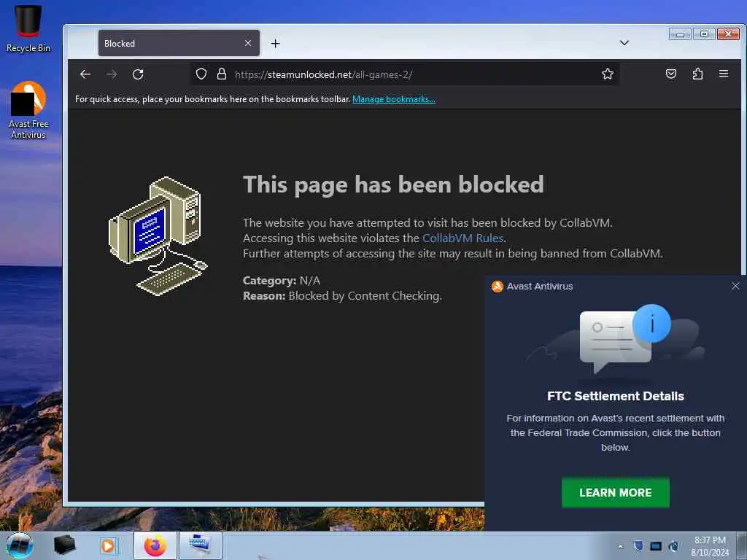Select the Avast Free Antivirus desktop icon

pyautogui.click(x=28, y=110)
